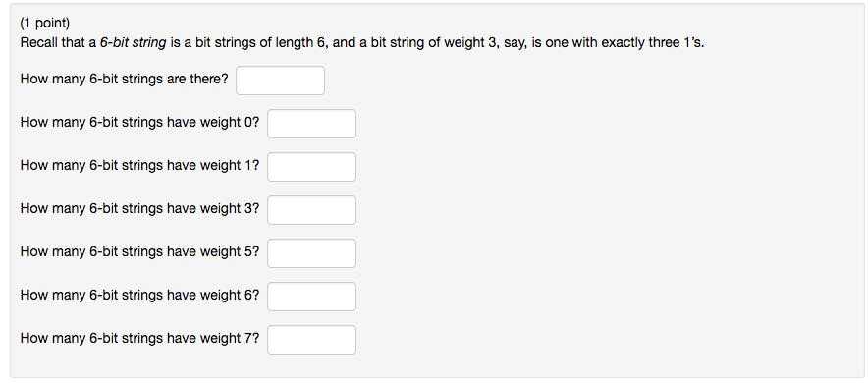This screenshot has height=383, width=868.
Task: Click the "How many 6-bit strings are there?" text
Action: (x=124, y=80)
